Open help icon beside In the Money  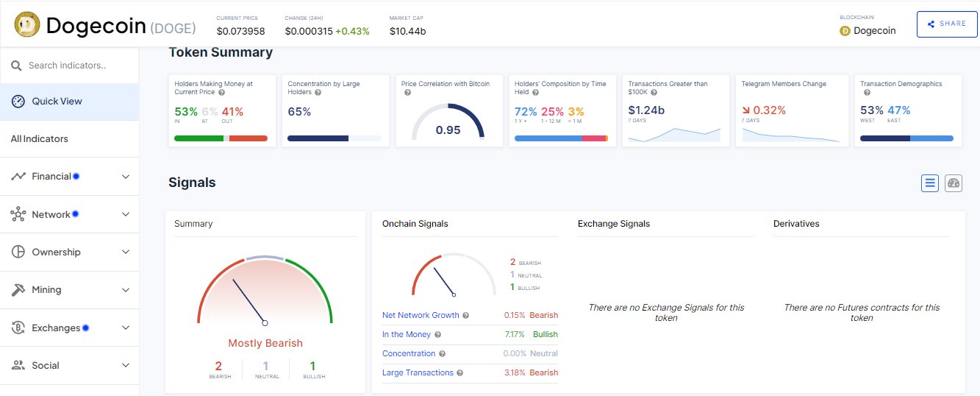[x=437, y=334]
